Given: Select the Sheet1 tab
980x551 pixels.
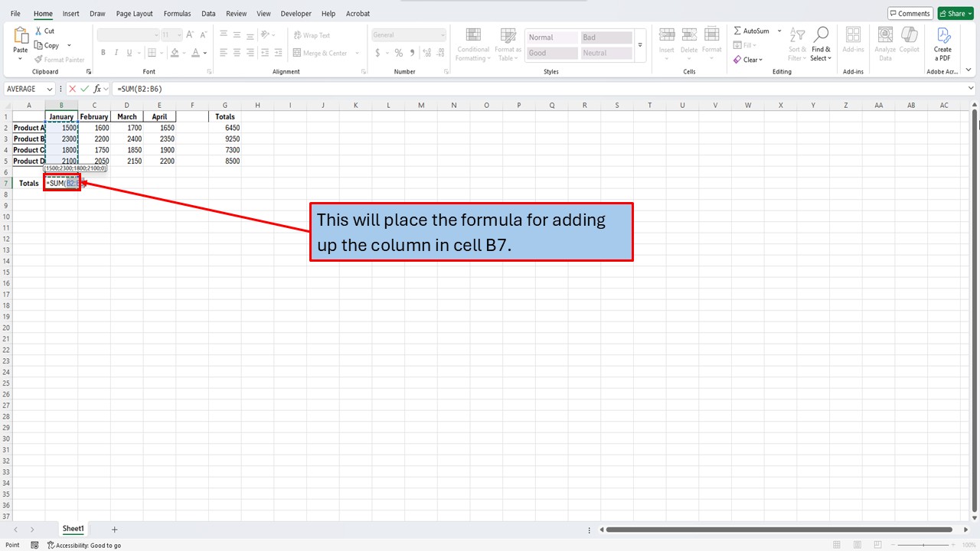Looking at the screenshot, I should tap(73, 528).
